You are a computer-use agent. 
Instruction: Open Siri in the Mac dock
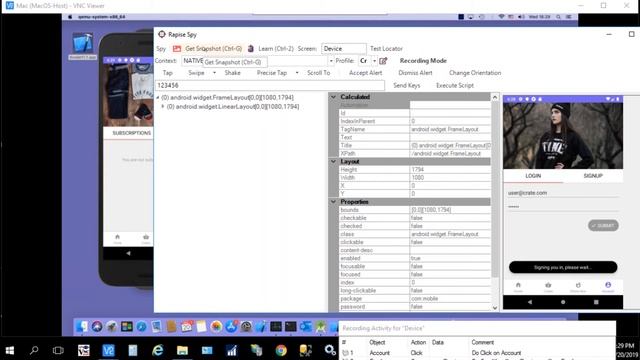[97, 327]
